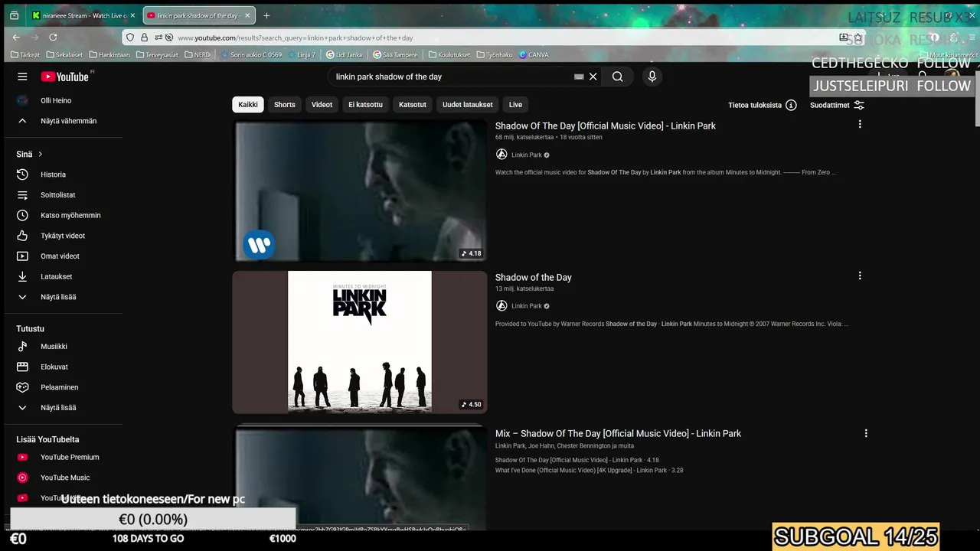Select the Kaikki filter chip
Image resolution: width=980 pixels, height=551 pixels.
(x=248, y=105)
